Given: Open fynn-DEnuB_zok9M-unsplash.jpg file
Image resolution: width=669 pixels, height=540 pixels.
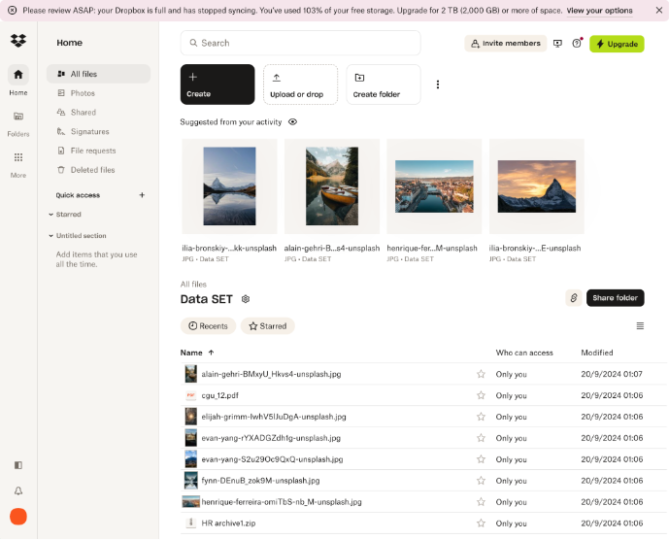Looking at the screenshot, I should 261,481.
